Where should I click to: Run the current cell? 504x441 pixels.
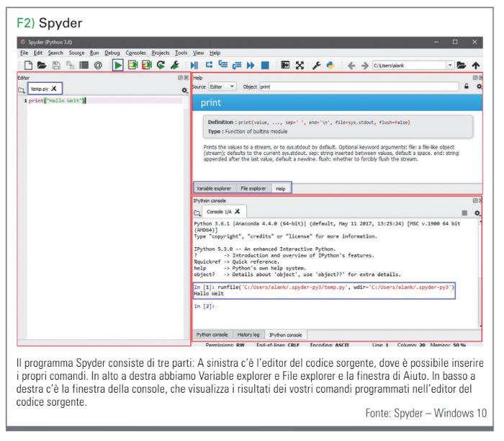(x=132, y=66)
